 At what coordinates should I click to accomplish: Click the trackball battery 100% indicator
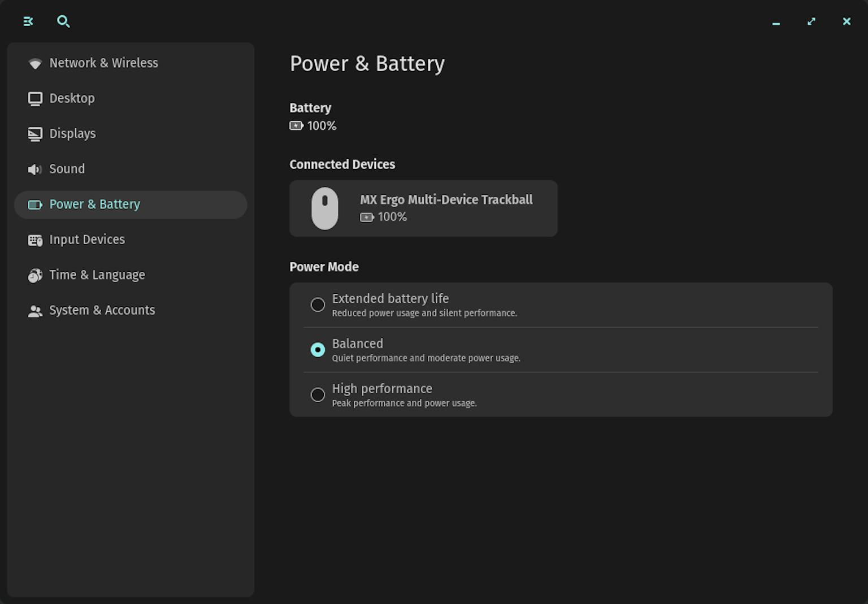384,217
